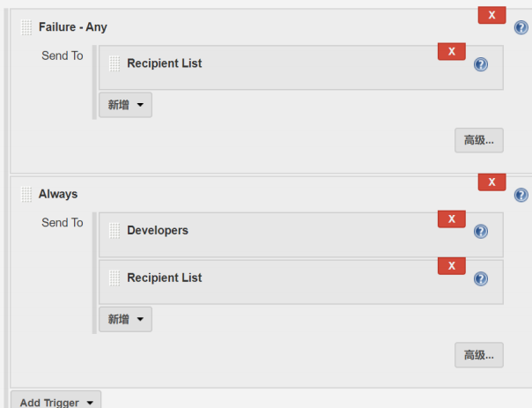
Task: Remove Developers from Always recipients
Action: [451, 219]
